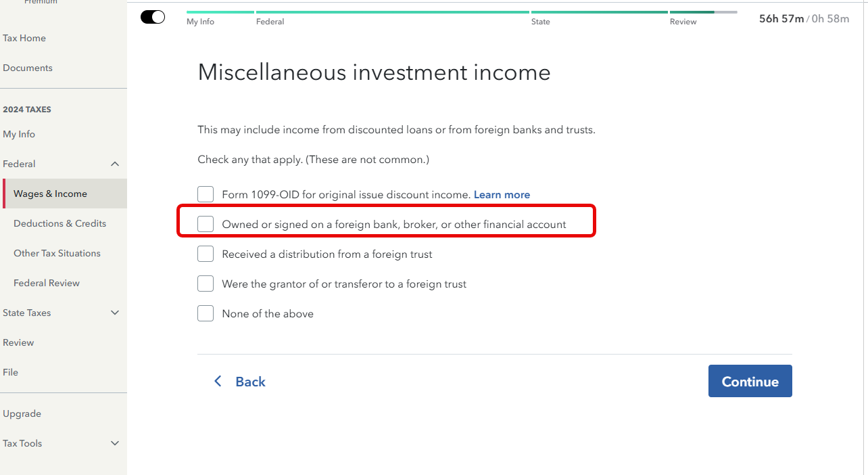Click the Upgrade sidebar link
The height and width of the screenshot is (475, 868).
click(22, 413)
